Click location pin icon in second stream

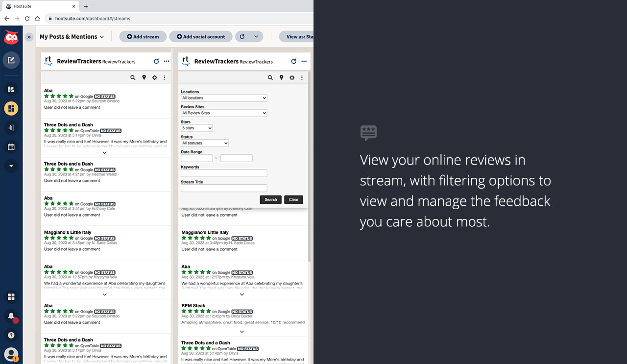pos(281,77)
